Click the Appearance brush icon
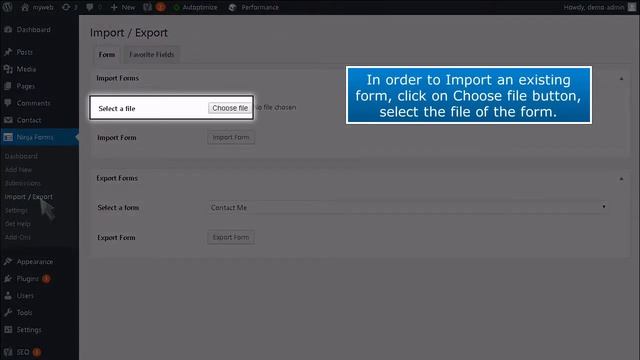Viewport: 640px width, 360px height. pos(8,261)
